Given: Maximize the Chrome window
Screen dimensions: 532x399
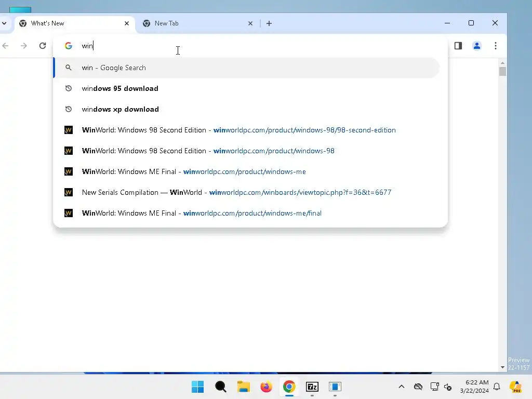Looking at the screenshot, I should pyautogui.click(x=471, y=23).
